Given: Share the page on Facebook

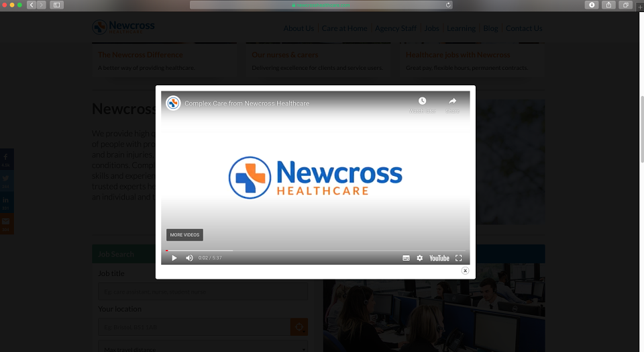Looking at the screenshot, I should tap(6, 159).
